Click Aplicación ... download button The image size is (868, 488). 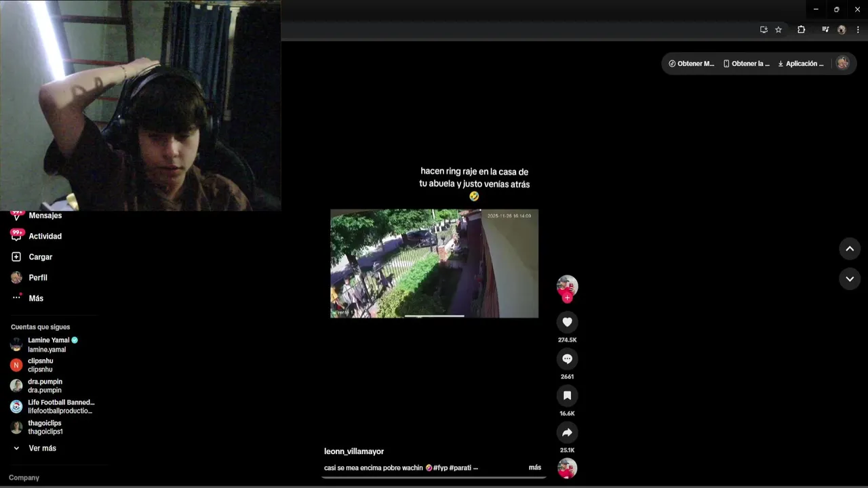[801, 64]
